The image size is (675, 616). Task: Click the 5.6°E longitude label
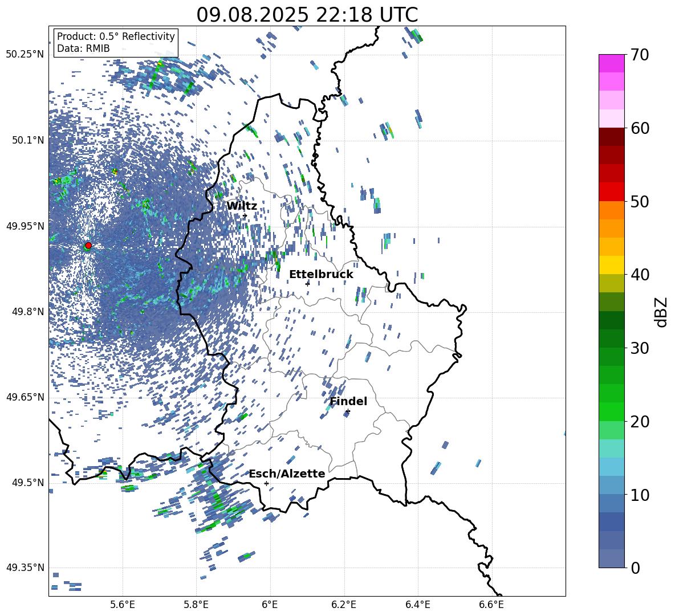tap(123, 605)
